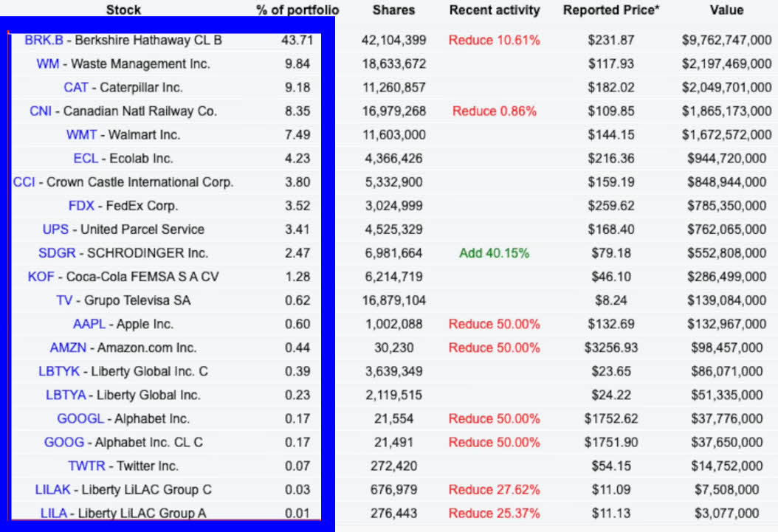Click the "Value" column header
778x532 pixels.
click(x=726, y=10)
